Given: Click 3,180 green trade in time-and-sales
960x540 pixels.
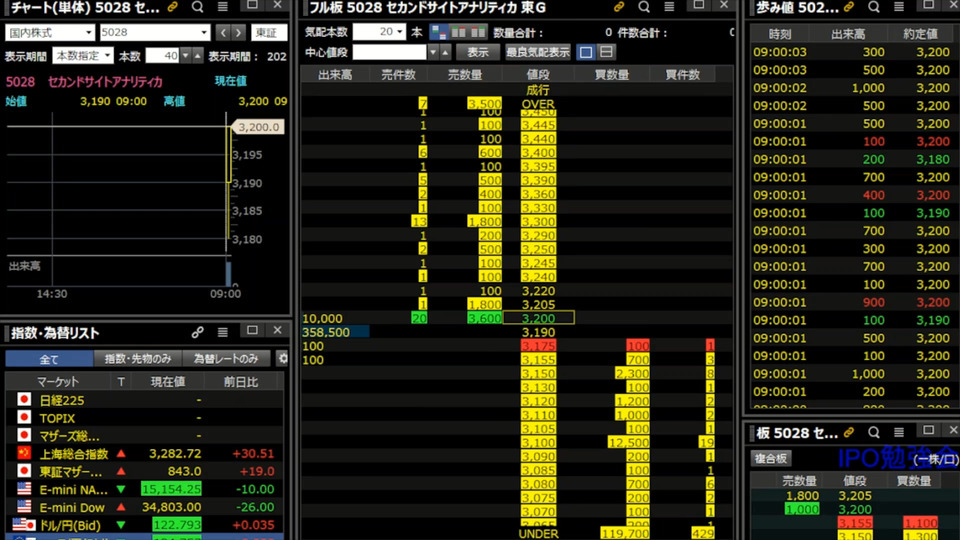Looking at the screenshot, I should [932, 159].
